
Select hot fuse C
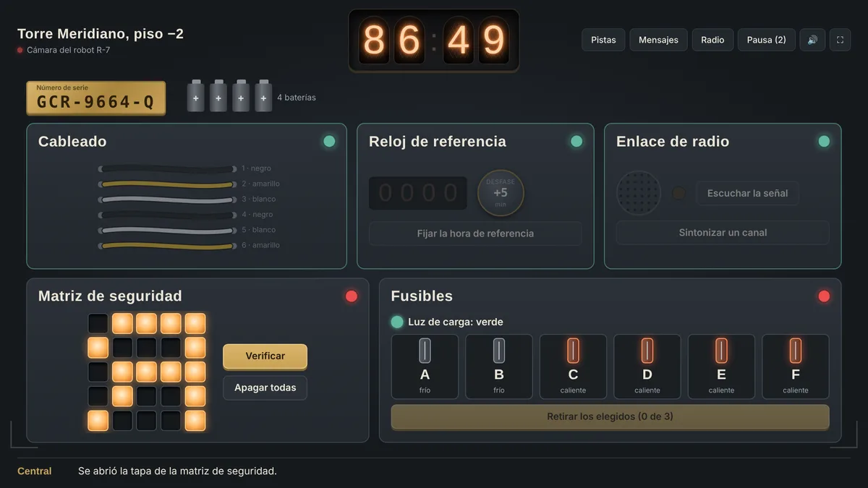click(573, 367)
